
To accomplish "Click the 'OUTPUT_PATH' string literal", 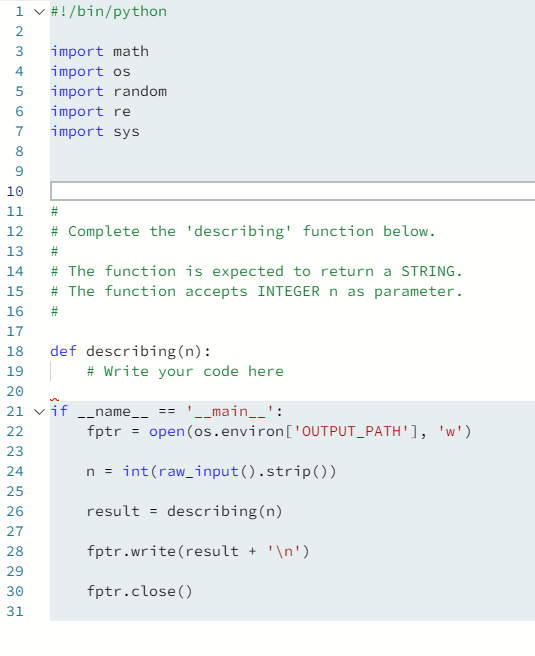I will pos(351,431).
